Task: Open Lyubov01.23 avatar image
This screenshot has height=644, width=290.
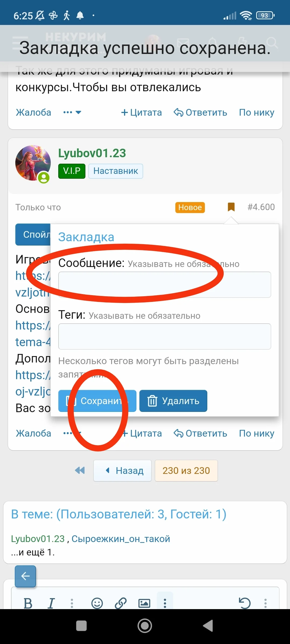Action: coord(33,163)
